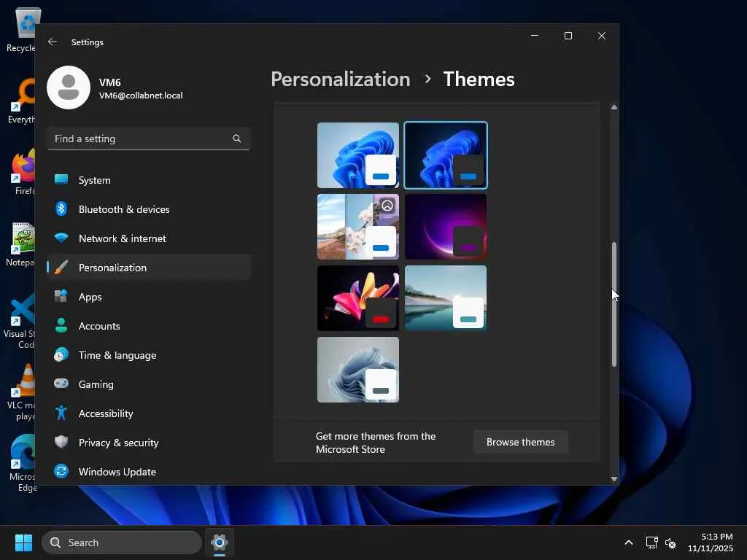Click the Accounts person icon
The width and height of the screenshot is (747, 560).
61,326
